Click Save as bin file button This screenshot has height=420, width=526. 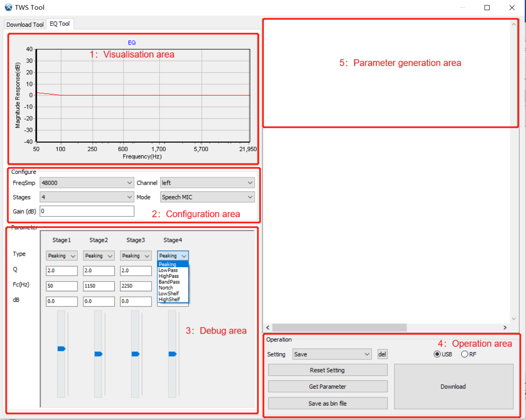pyautogui.click(x=328, y=403)
